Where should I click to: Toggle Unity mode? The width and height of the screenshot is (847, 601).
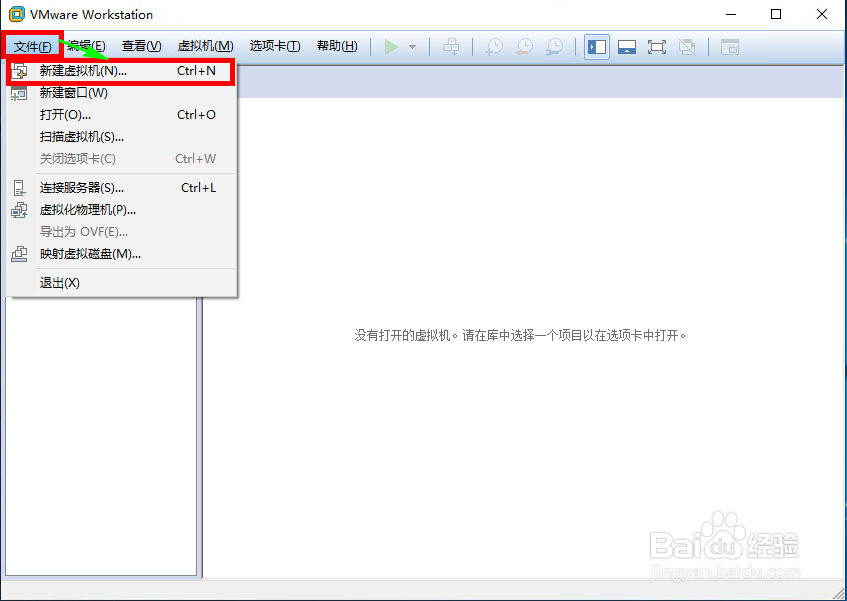[687, 46]
